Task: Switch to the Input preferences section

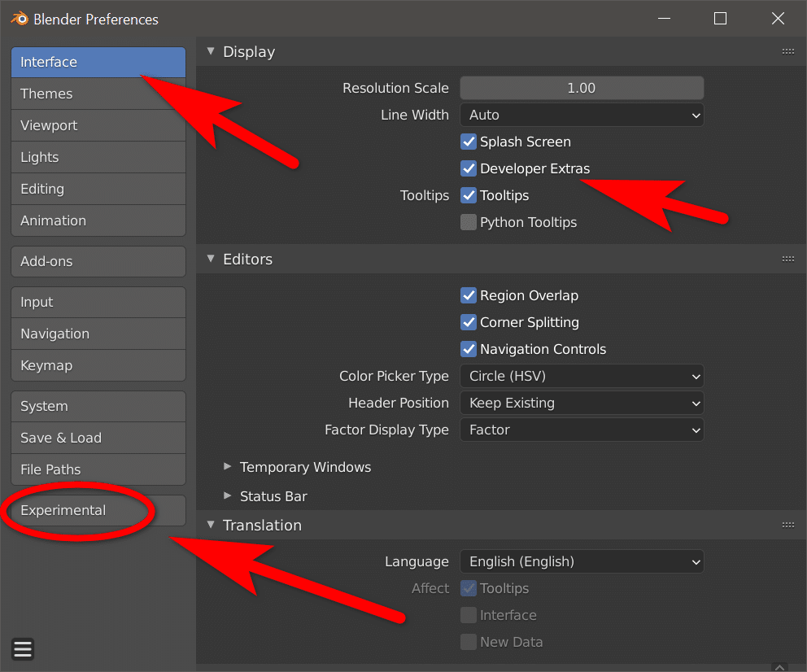Action: [x=98, y=302]
